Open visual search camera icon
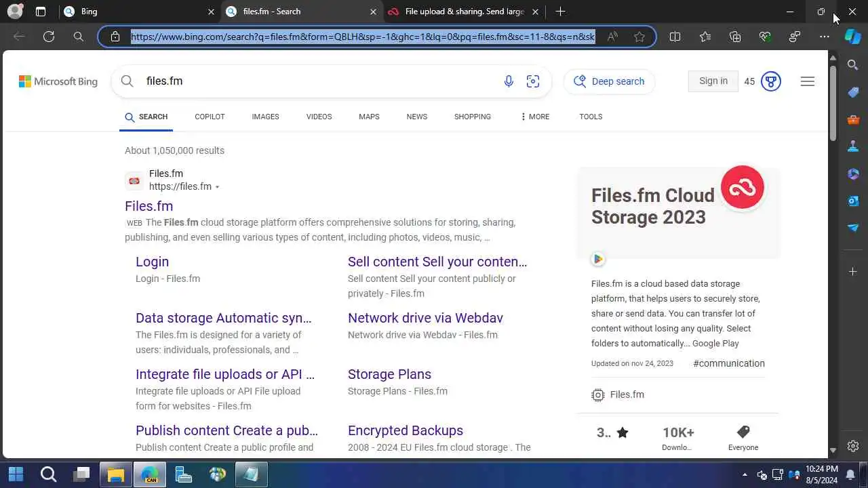Screen dimensions: 868x488 coord(533,81)
